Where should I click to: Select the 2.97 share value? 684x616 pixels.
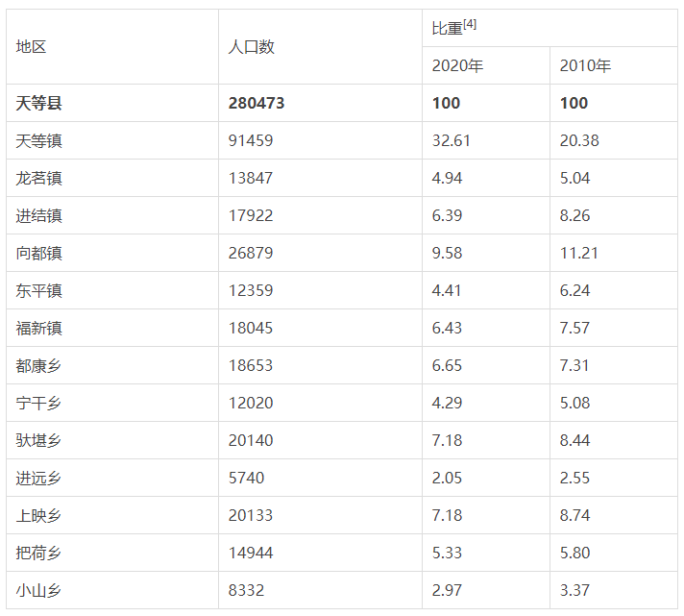click(x=447, y=591)
